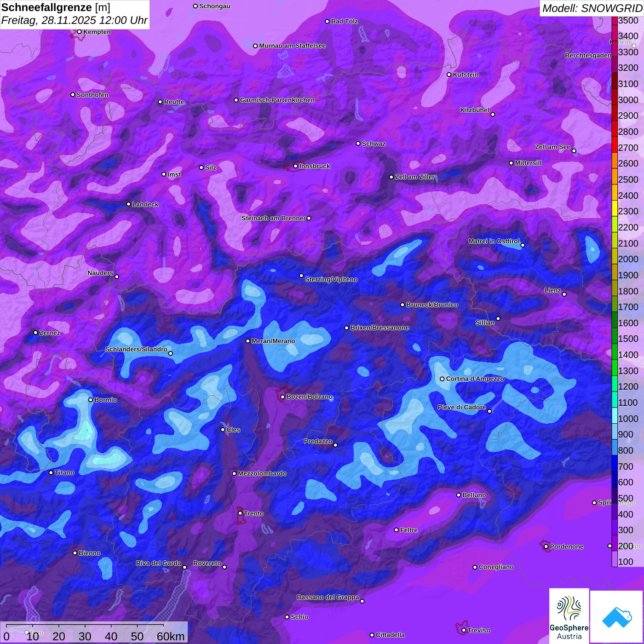
Task: Click the Reutte town label
Action: 174,102
